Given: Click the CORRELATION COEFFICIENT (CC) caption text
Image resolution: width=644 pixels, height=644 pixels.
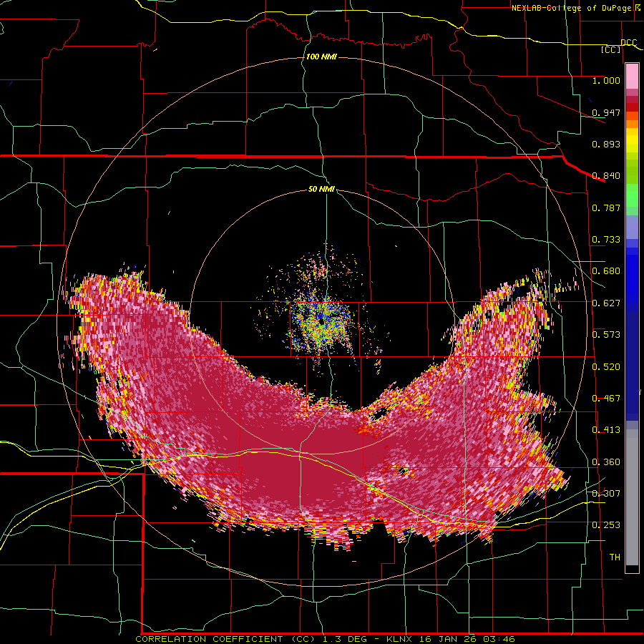Looking at the screenshot, I should pos(225,639).
